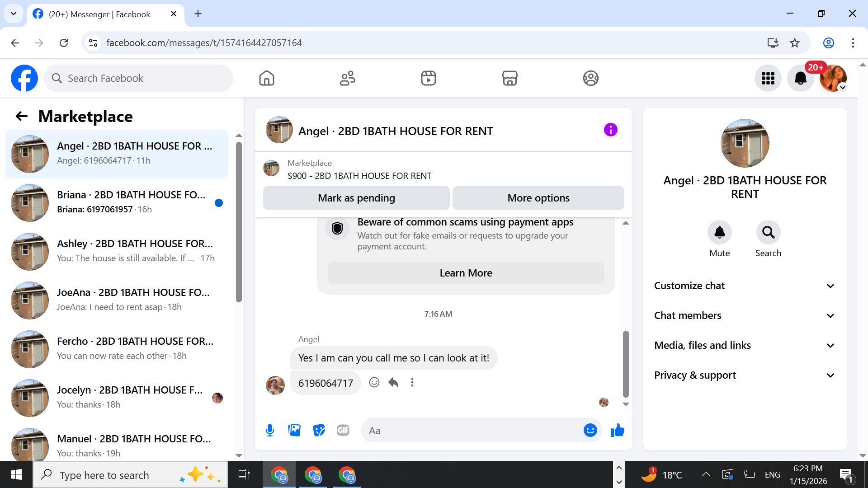
Task: Click the Aa message input field
Action: [472, 430]
